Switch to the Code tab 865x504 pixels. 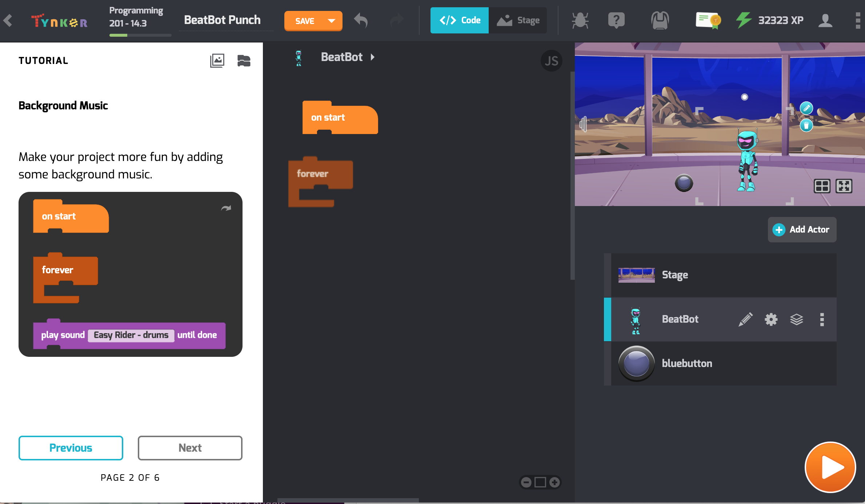coord(460,20)
